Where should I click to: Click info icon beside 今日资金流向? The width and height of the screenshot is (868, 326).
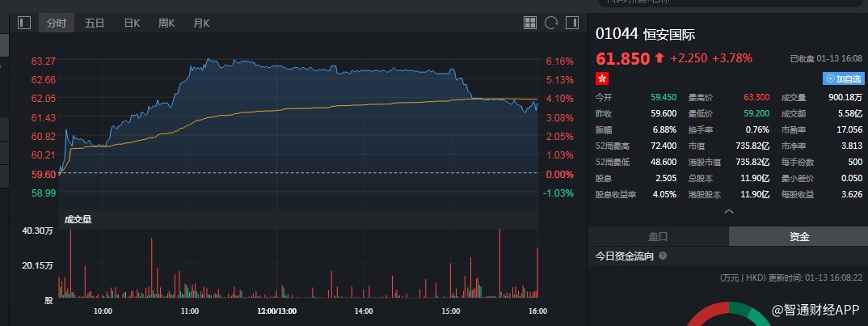663,256
